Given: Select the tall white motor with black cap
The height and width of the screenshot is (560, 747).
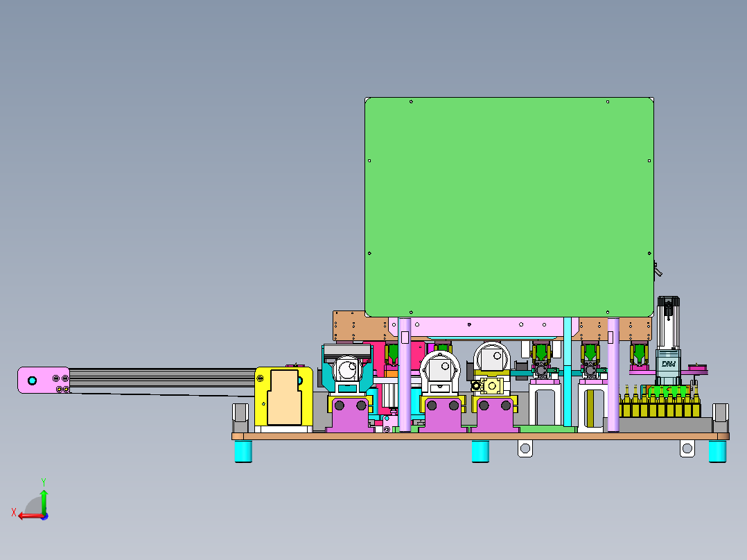Looking at the screenshot, I should coord(668,323).
